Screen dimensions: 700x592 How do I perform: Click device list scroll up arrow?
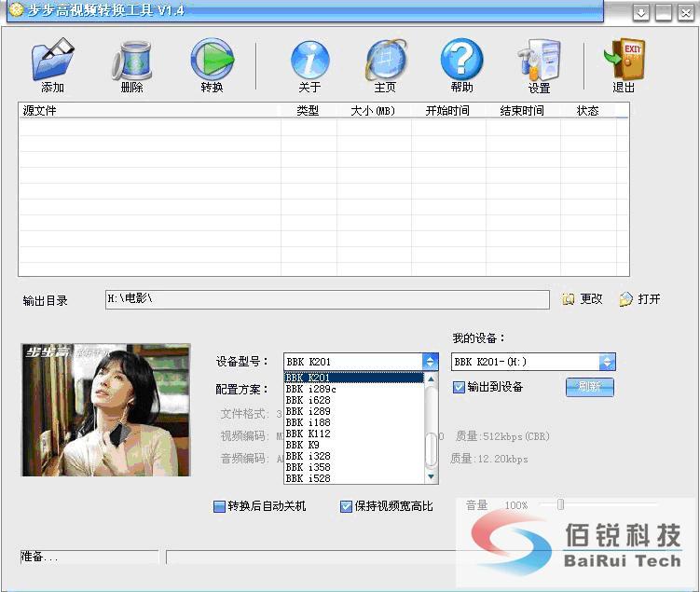[x=431, y=379]
